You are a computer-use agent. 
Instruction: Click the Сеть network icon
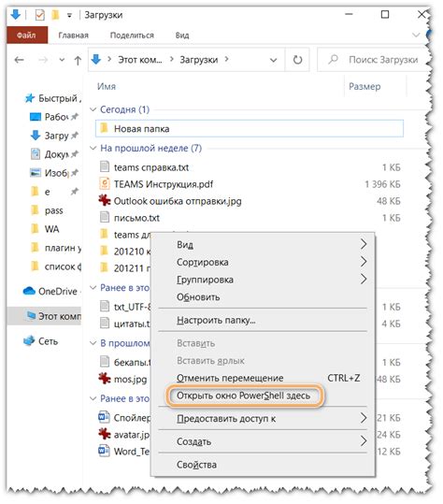(29, 340)
